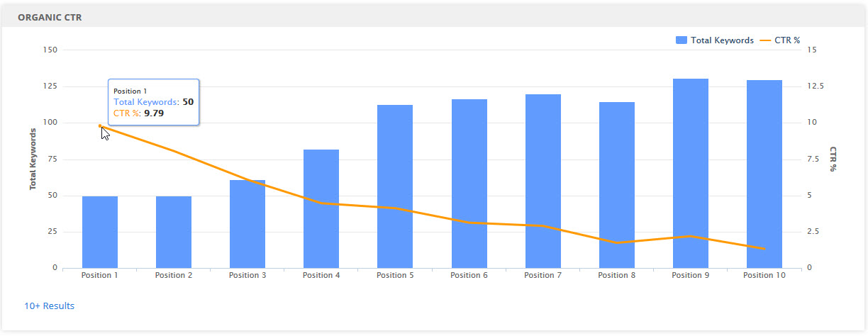868x336 pixels.
Task: Click the CTR line point at Position 1
Action: [x=100, y=126]
